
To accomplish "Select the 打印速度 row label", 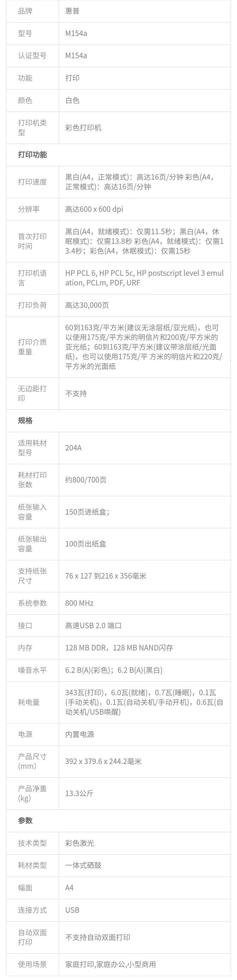I will 32,182.
